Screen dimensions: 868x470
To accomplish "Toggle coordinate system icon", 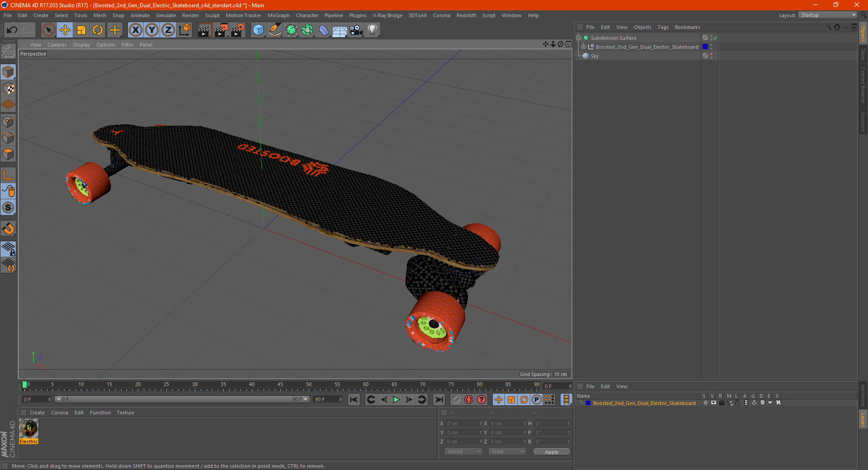I will 184,30.
